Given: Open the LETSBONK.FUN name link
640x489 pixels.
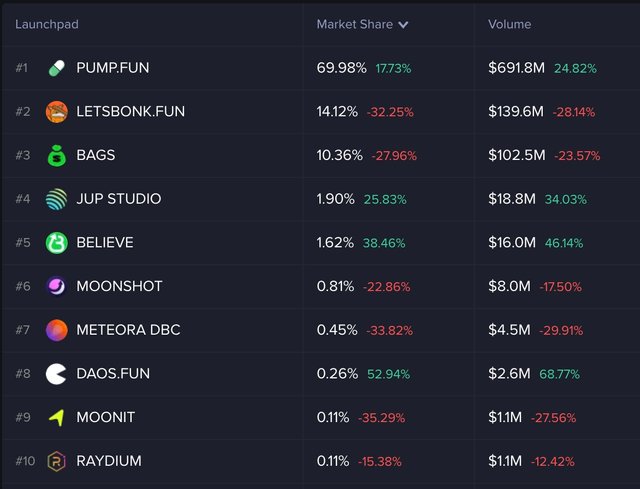Looking at the screenshot, I should (130, 111).
